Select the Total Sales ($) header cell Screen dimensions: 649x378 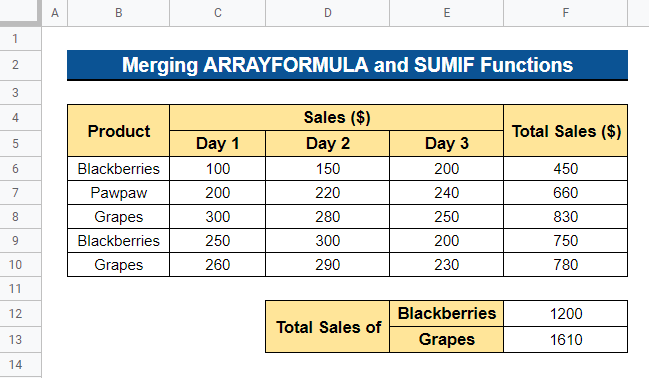coord(565,131)
